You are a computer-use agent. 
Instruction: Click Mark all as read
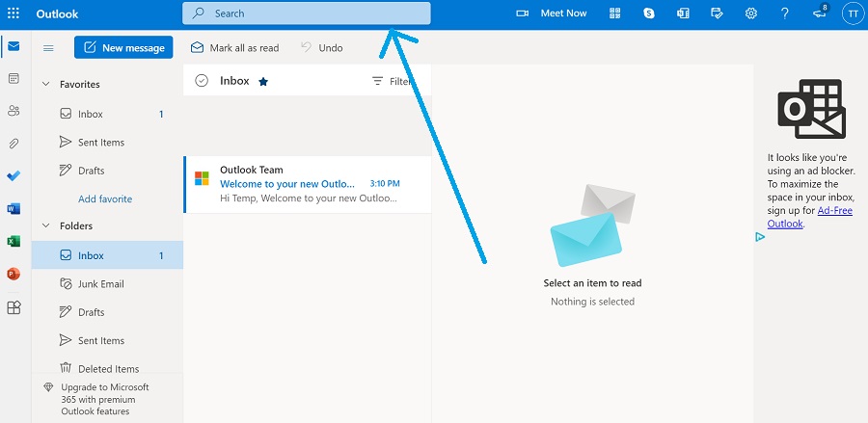pyautogui.click(x=234, y=48)
